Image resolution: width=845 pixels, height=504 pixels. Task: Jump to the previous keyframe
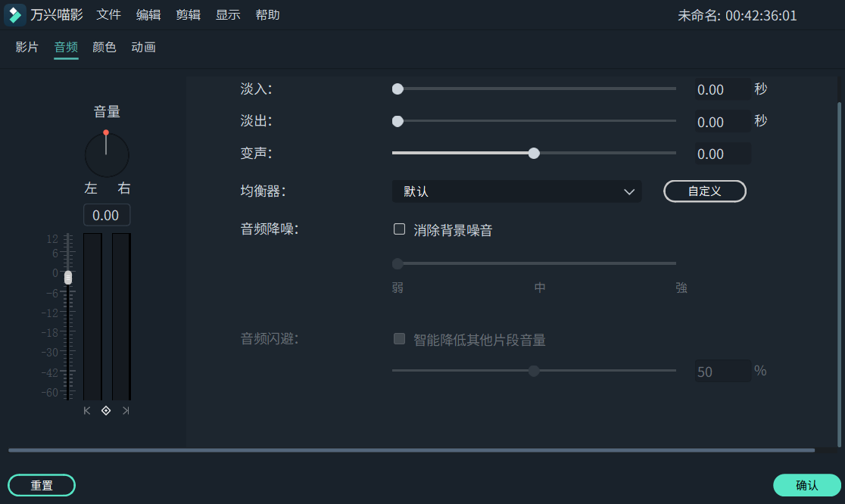coord(87,410)
